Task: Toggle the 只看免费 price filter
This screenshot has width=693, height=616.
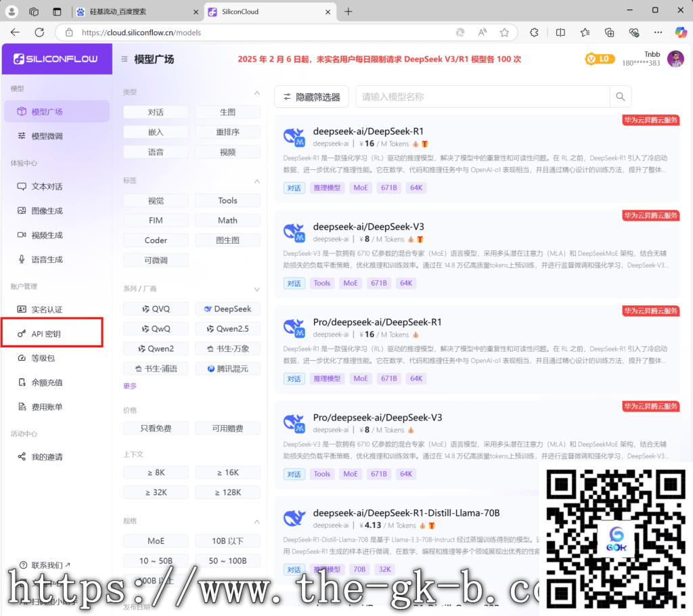Action: (156, 428)
